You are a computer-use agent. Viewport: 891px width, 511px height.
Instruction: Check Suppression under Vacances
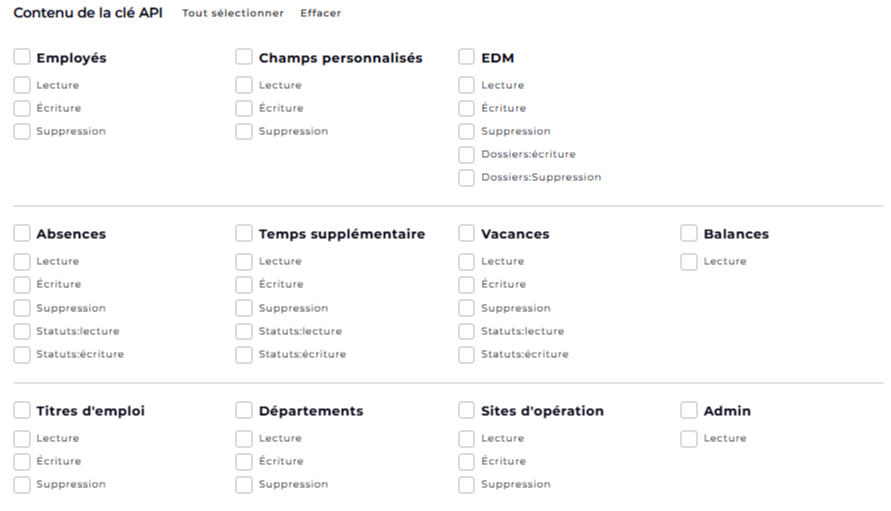tap(466, 308)
